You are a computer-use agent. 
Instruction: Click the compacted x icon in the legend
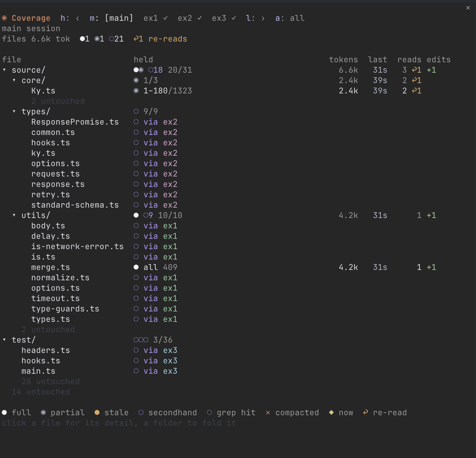click(x=268, y=413)
